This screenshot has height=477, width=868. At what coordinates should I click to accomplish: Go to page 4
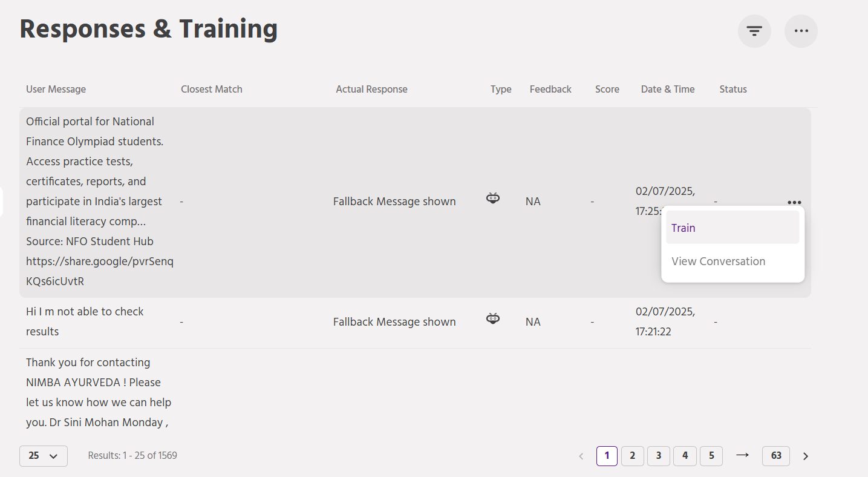click(685, 456)
